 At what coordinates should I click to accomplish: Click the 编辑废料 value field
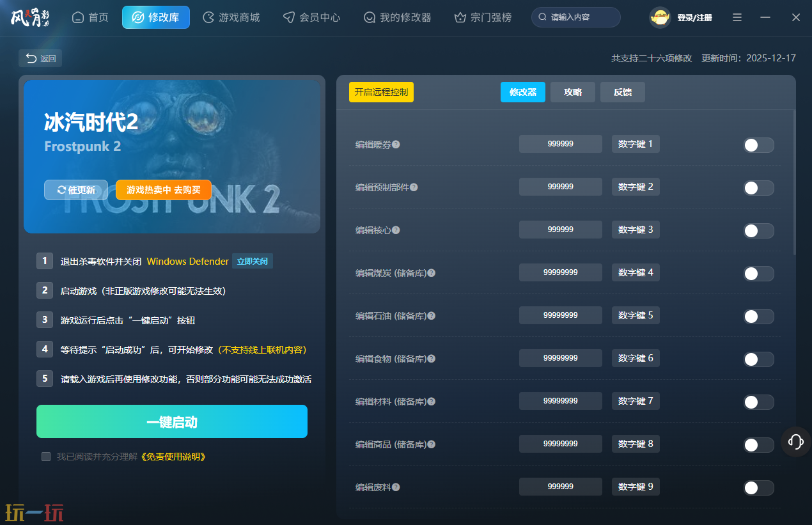point(561,487)
